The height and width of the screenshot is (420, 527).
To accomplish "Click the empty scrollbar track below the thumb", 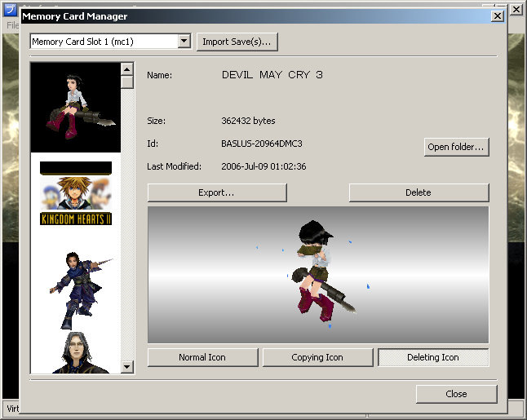I will point(126,228).
